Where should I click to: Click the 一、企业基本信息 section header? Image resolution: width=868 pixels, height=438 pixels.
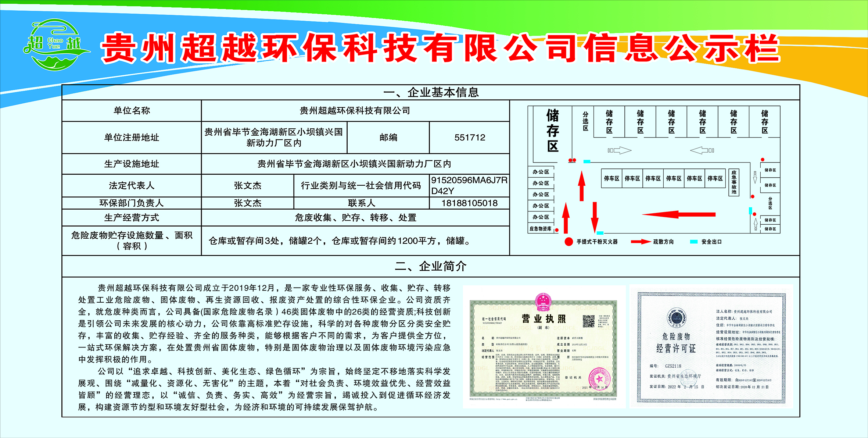(x=431, y=92)
